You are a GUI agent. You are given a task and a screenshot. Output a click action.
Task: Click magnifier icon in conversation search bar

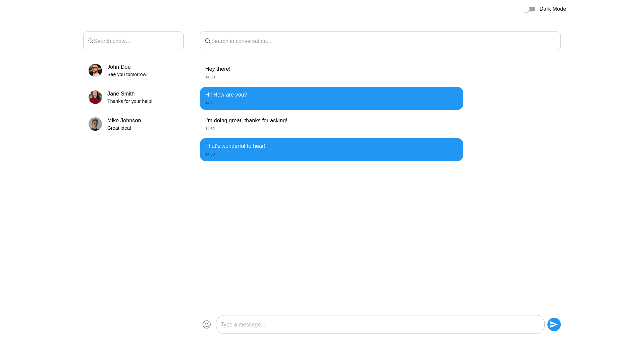point(208,41)
